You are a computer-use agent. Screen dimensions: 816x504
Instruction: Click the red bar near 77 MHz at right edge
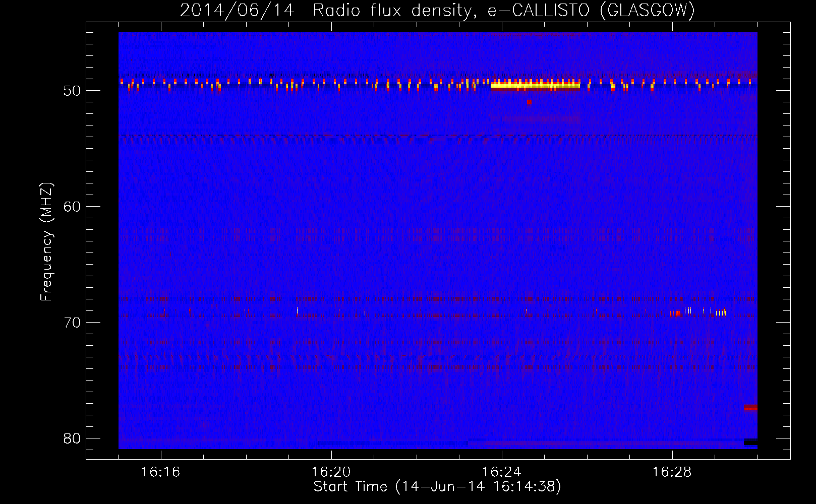pos(750,407)
